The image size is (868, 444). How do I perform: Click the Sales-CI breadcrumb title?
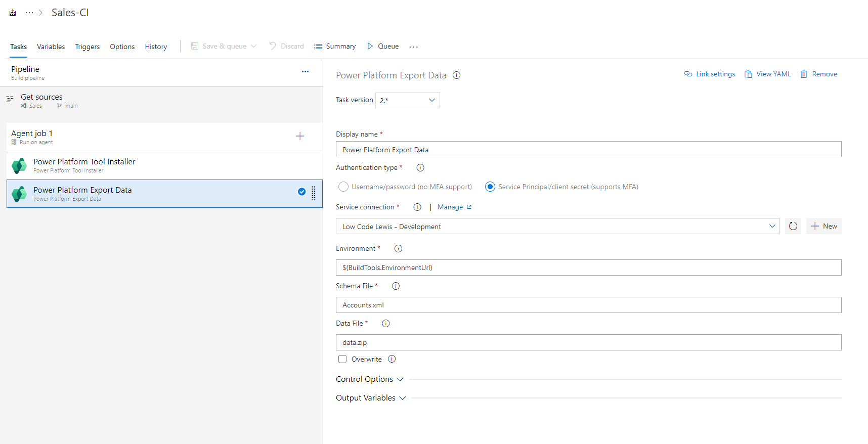pos(70,13)
